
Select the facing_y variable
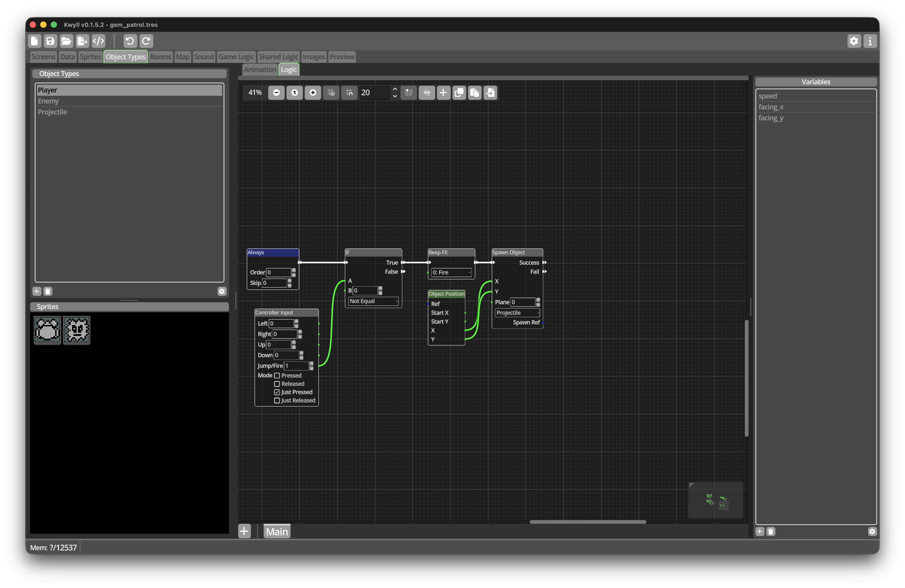[816, 118]
